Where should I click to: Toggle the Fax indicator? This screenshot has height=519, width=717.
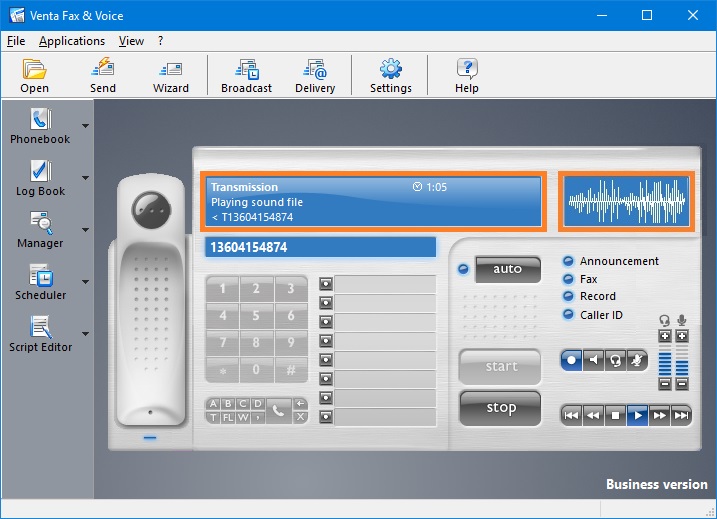568,279
